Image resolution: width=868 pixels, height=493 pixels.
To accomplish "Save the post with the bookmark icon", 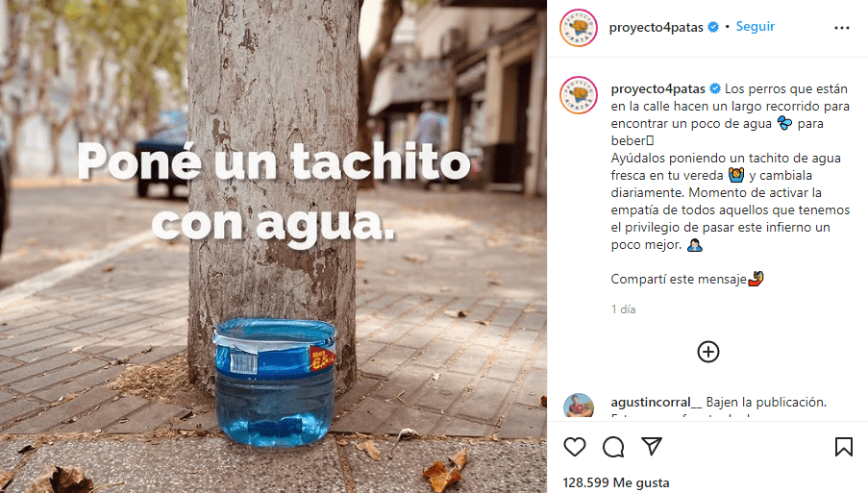I will [844, 447].
